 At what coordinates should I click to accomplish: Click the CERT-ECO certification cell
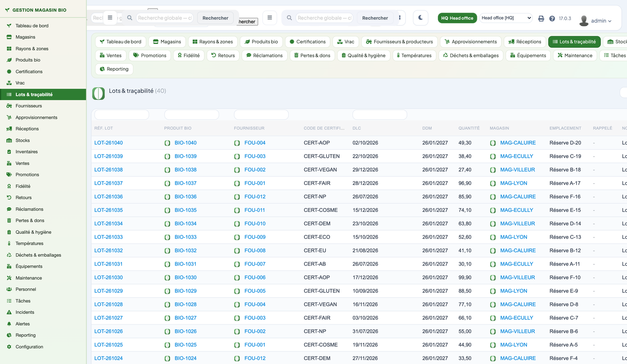point(317,237)
